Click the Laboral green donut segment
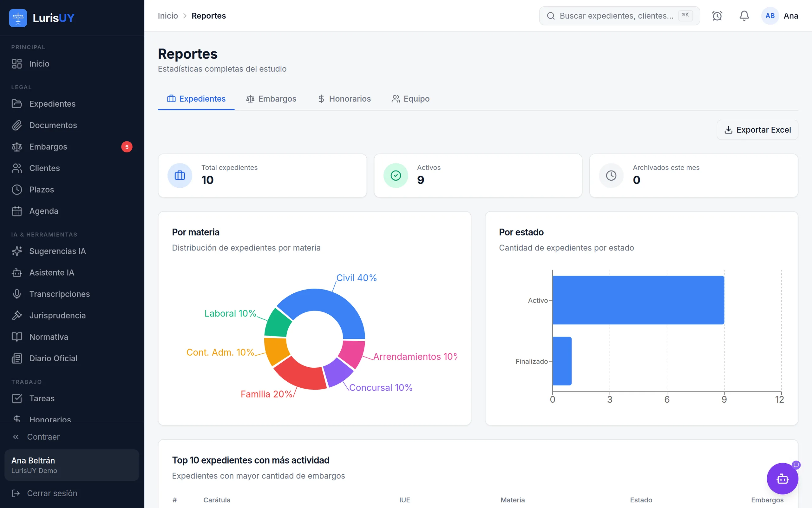Viewport: 812px width, 508px height. [x=277, y=323]
